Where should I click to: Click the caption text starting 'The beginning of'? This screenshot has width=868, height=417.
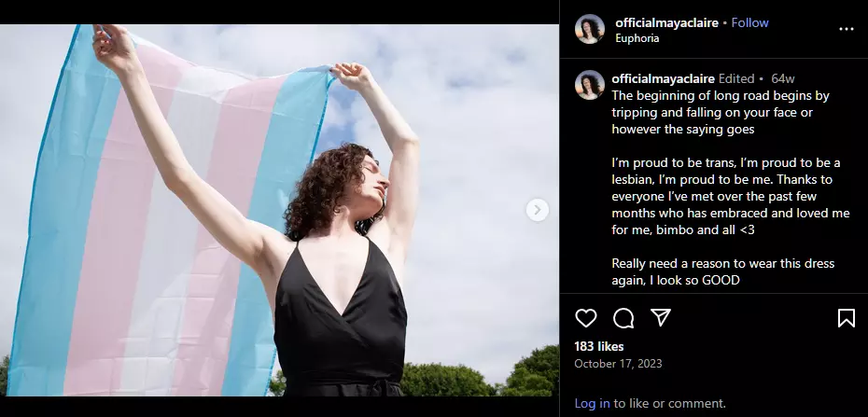721,112
